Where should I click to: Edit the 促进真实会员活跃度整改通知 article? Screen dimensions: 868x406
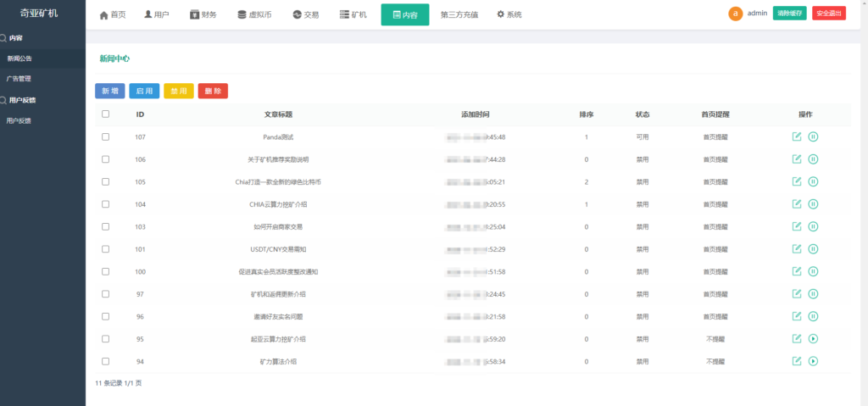point(797,271)
